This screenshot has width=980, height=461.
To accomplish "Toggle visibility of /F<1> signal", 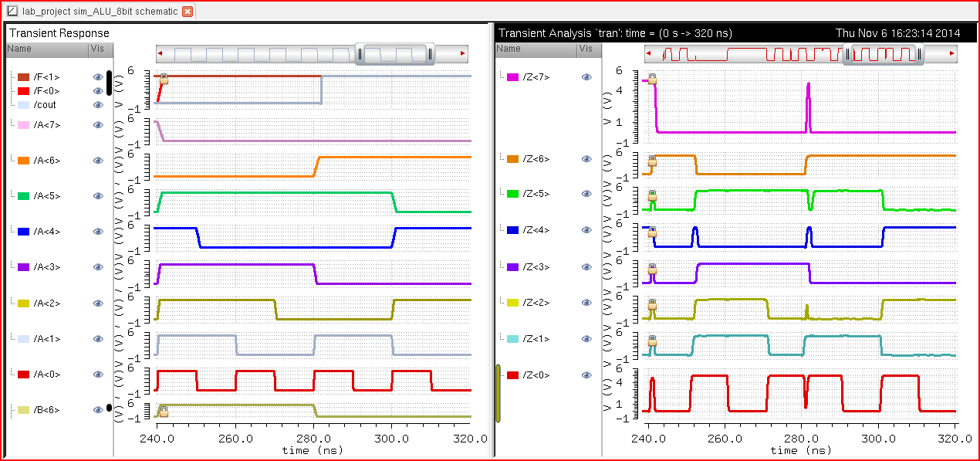I will [x=98, y=77].
